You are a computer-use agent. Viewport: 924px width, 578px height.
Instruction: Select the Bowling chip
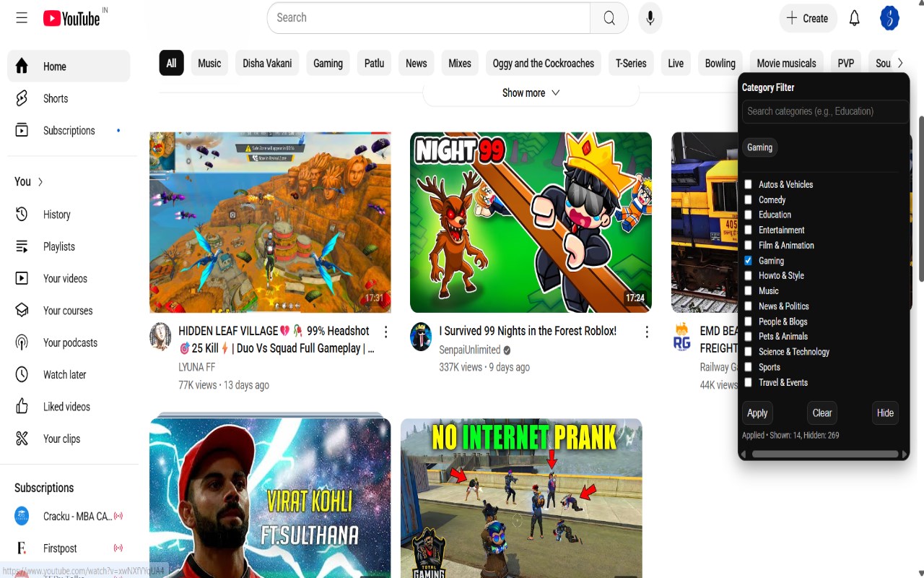(x=720, y=64)
